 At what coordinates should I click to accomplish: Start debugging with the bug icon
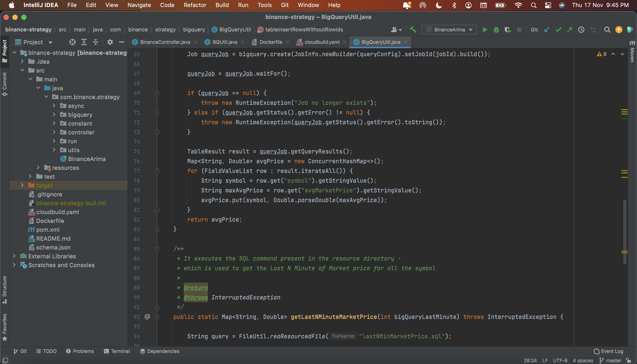496,29
